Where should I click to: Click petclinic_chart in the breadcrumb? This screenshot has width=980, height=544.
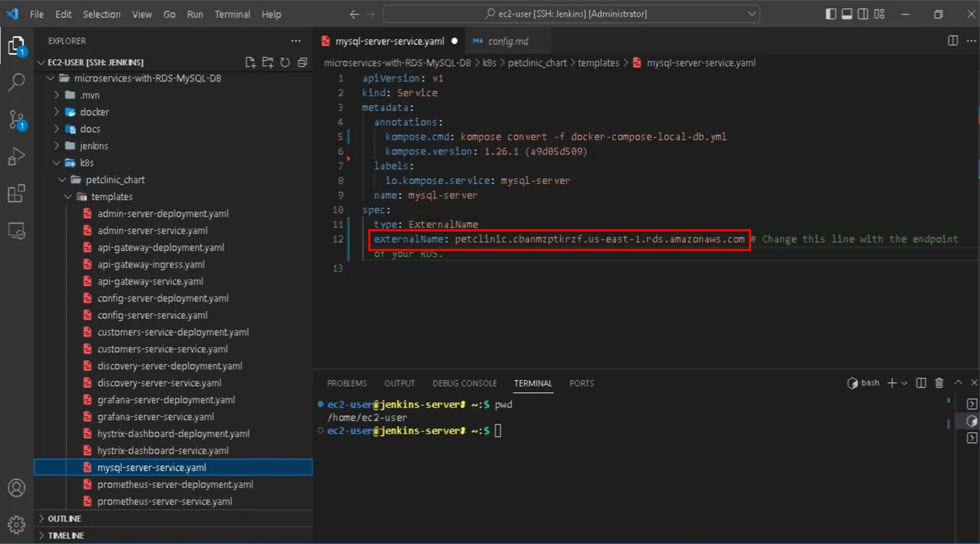(x=537, y=63)
